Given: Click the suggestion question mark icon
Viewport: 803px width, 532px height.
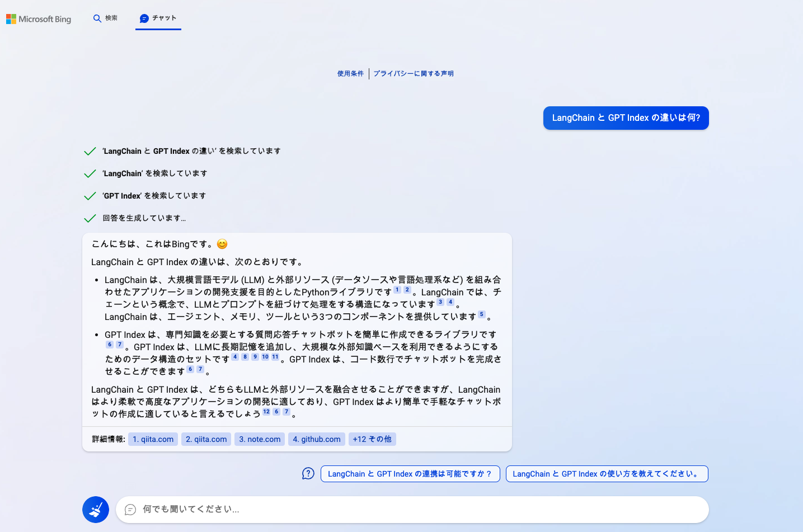Looking at the screenshot, I should coord(308,474).
